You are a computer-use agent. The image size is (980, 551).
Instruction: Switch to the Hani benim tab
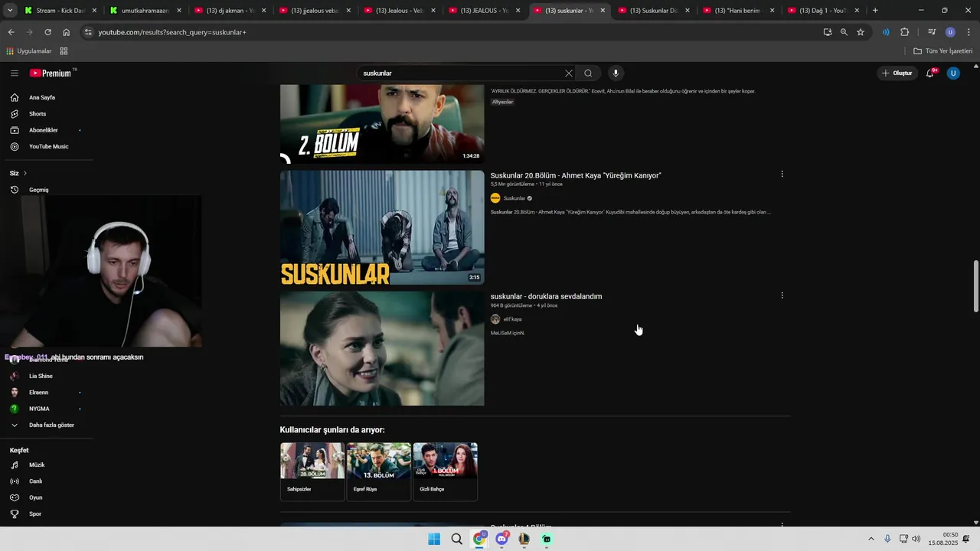[x=740, y=11]
